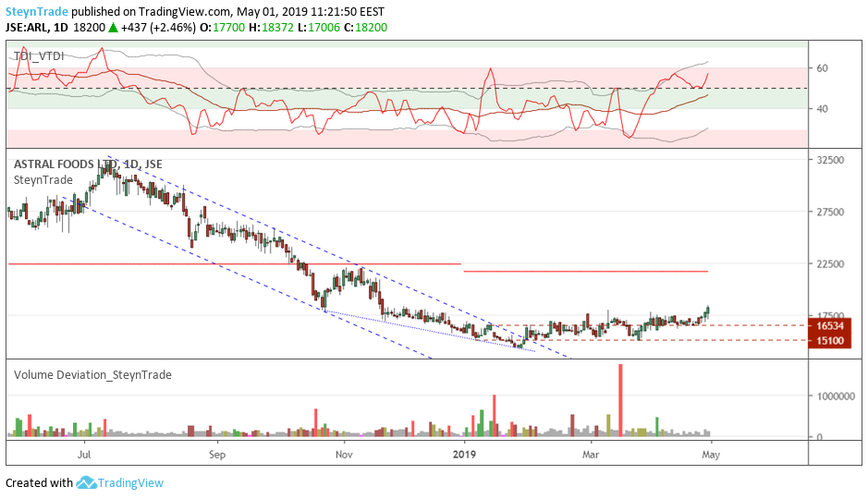Click the 2019 date axis label

pyautogui.click(x=464, y=455)
